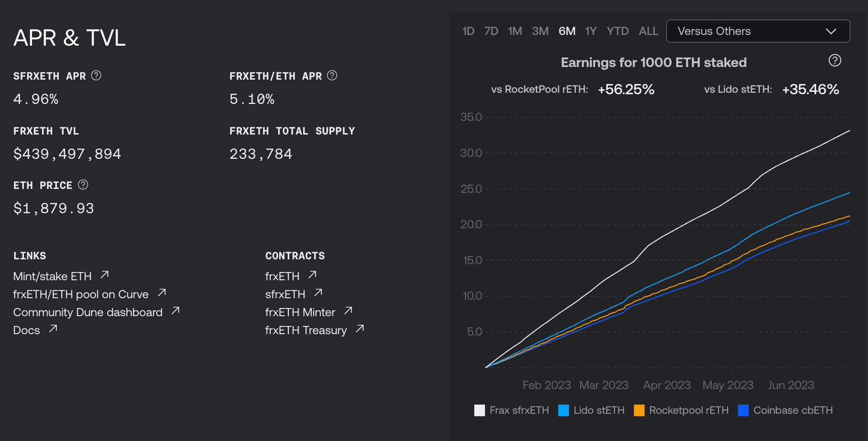Viewport: 868px width, 441px height.
Task: Open the Versus Others dropdown
Action: (x=758, y=31)
